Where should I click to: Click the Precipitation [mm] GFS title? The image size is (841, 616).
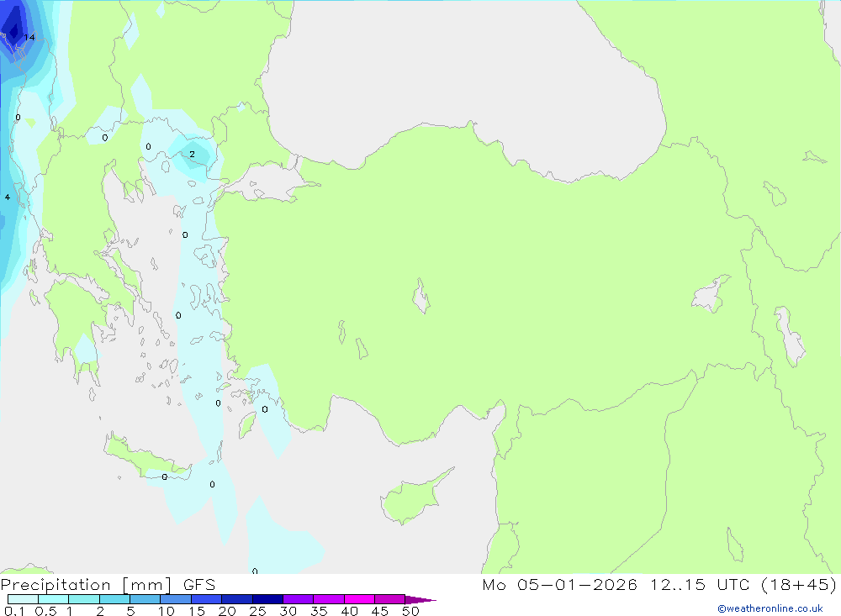click(108, 584)
